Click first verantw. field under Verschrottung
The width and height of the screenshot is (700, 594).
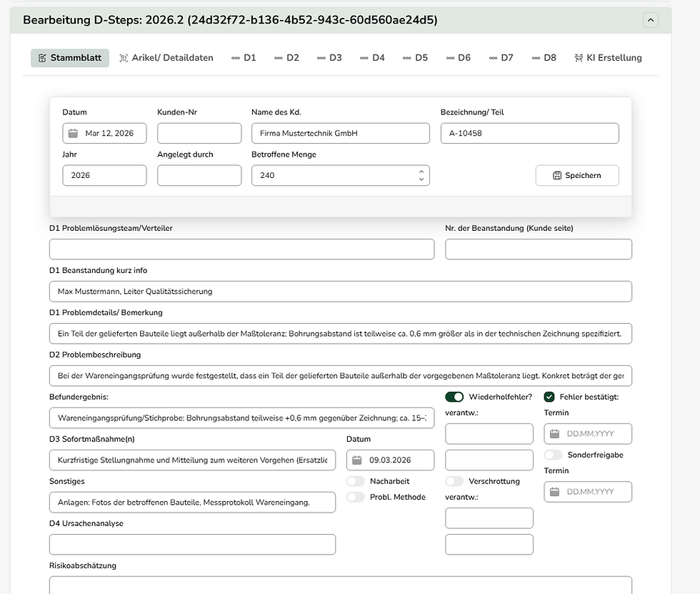click(x=489, y=518)
